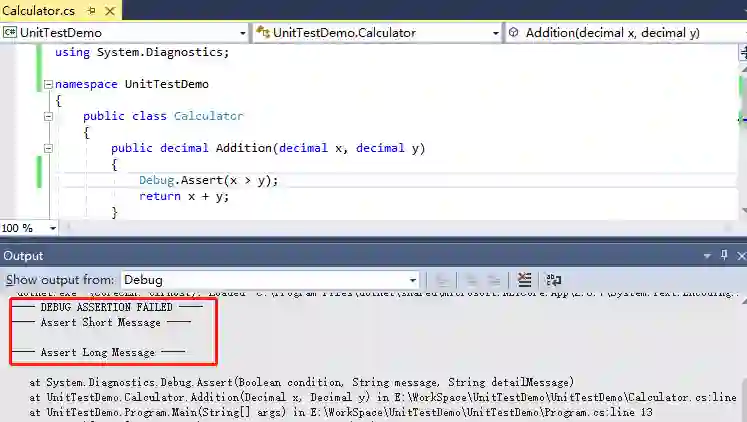Click the UnitTestDemo.Calculator.Addition stack trace line
This screenshot has height=422, width=747.
click(383, 397)
